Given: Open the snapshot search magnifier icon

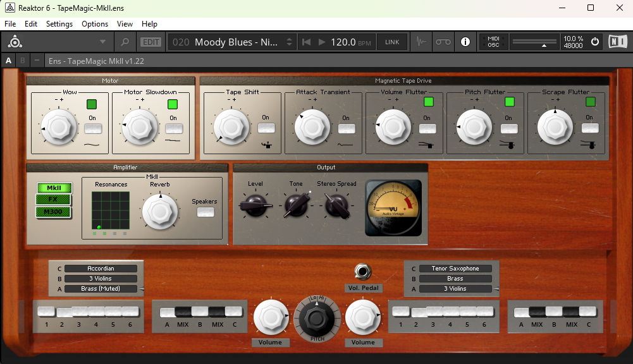Looking at the screenshot, I should 125,42.
